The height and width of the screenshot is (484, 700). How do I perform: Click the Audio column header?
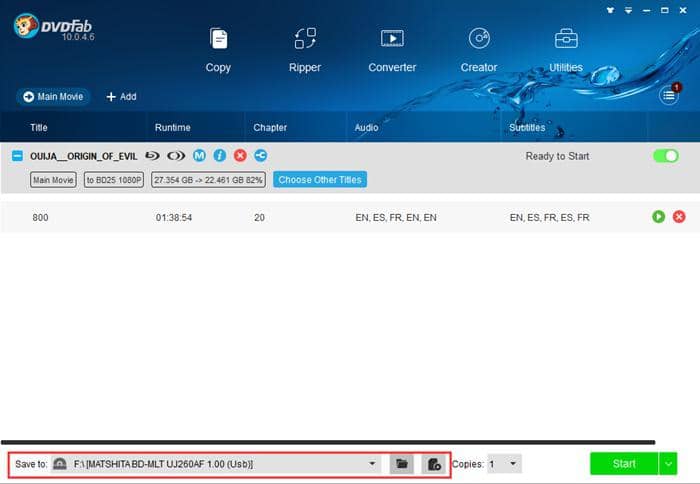367,127
